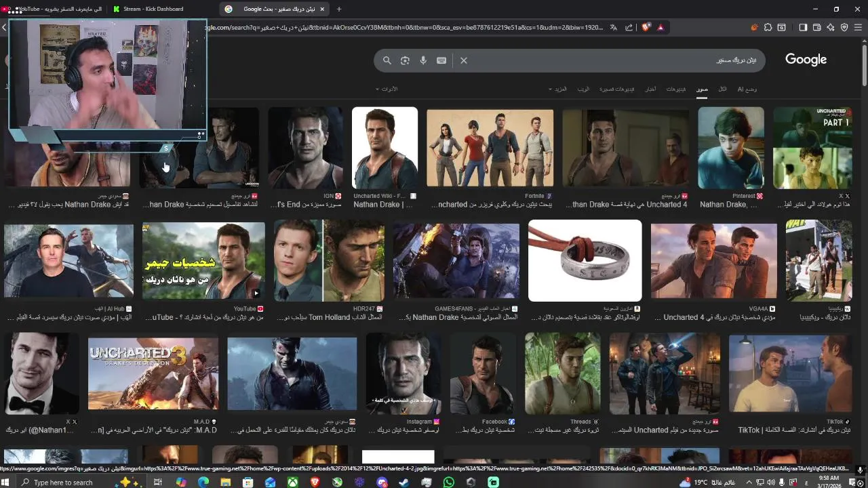The height and width of the screenshot is (488, 868).
Task: Open File Explorer from the taskbar
Action: 225,482
